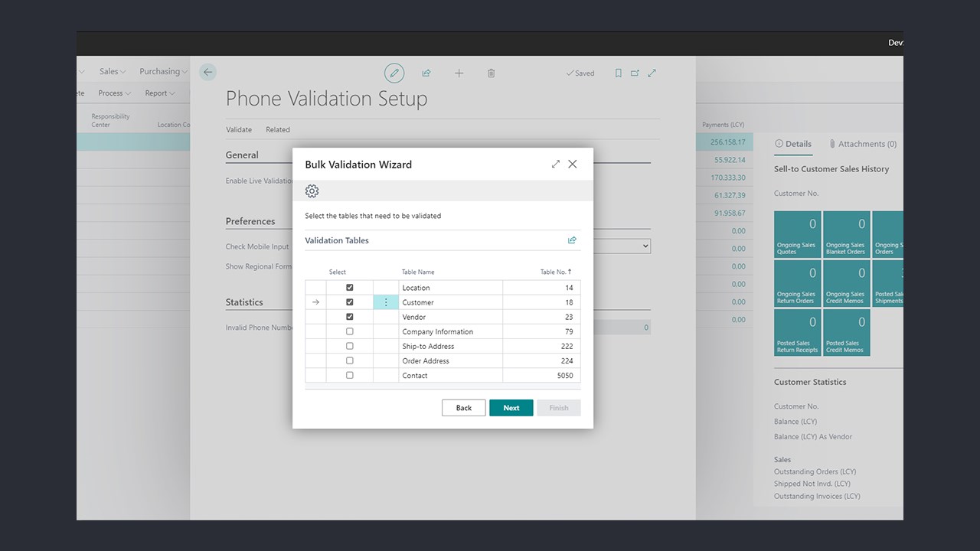Switch to the Attachments (0) tab
The height and width of the screenshot is (551, 980).
(862, 144)
